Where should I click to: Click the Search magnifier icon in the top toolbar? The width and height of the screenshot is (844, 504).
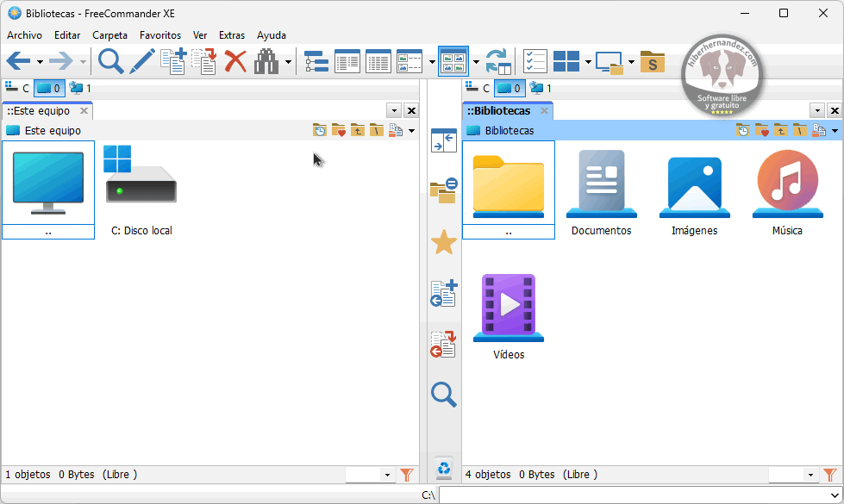tap(110, 61)
